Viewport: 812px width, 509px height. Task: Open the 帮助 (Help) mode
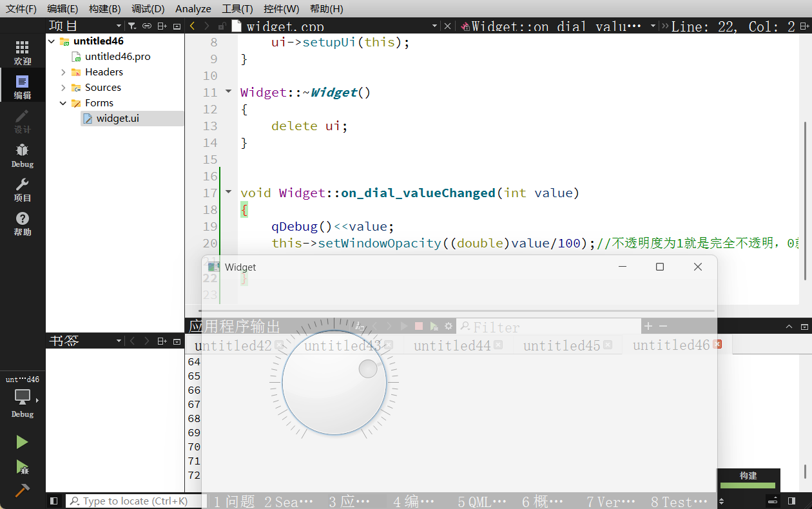click(23, 224)
